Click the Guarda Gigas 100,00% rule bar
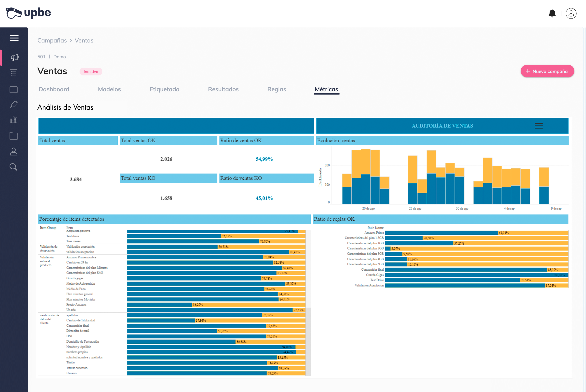Screen dimensions: 586x392 477,275
